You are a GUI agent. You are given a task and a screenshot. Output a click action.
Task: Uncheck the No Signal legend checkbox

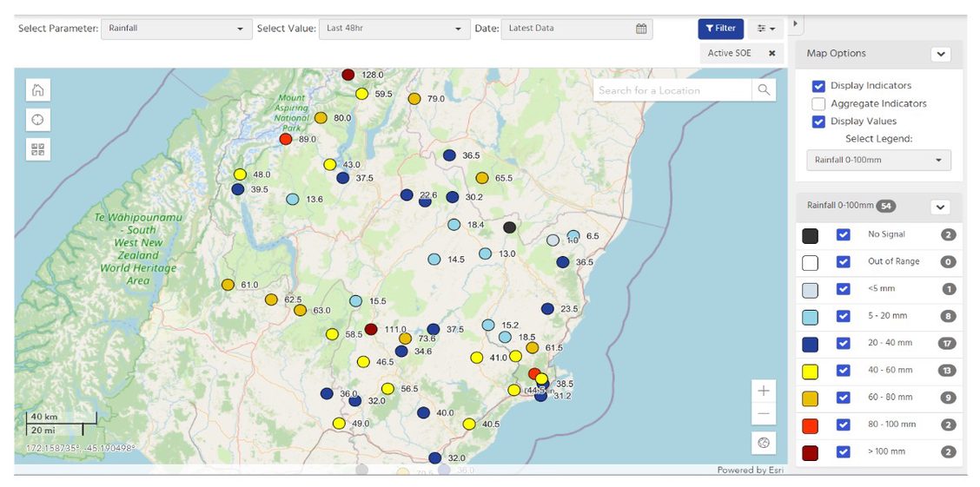click(x=843, y=234)
